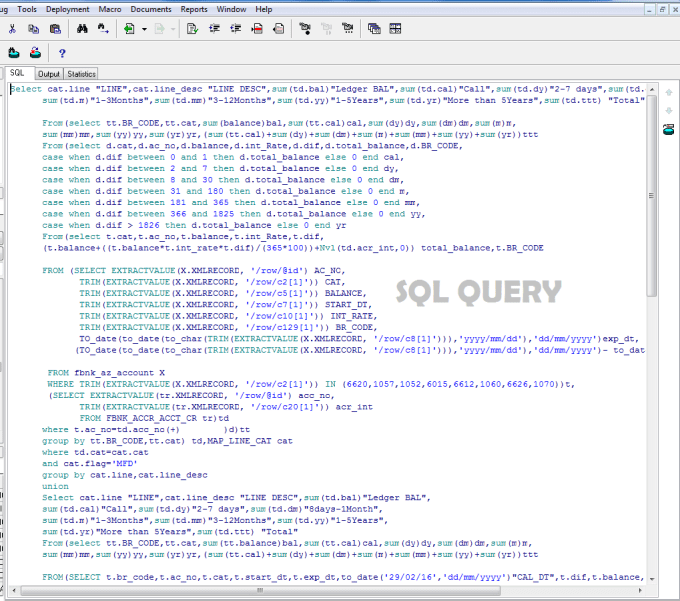Click 'fbnk_az_account' table name in query

[114, 373]
